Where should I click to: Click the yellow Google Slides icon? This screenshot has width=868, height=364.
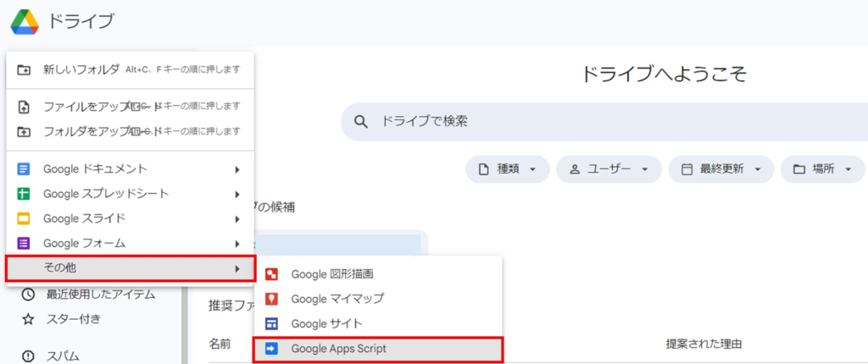(x=23, y=218)
